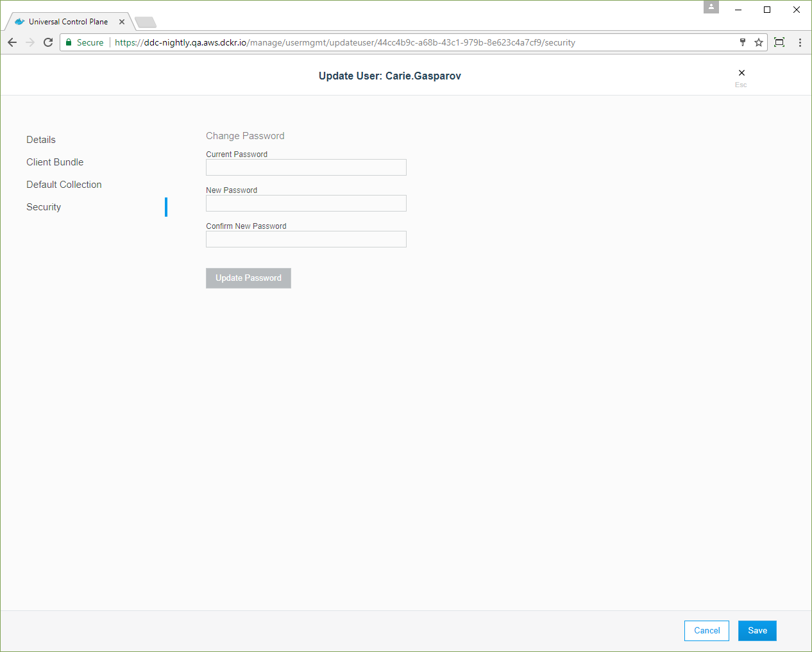Go to Default Collection section
This screenshot has height=652, width=812.
click(x=64, y=185)
